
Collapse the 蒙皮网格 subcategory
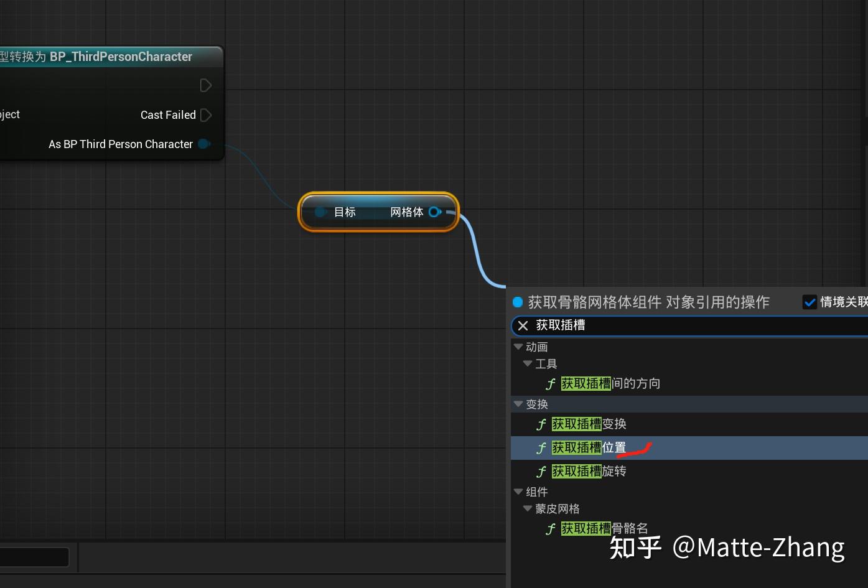527,508
